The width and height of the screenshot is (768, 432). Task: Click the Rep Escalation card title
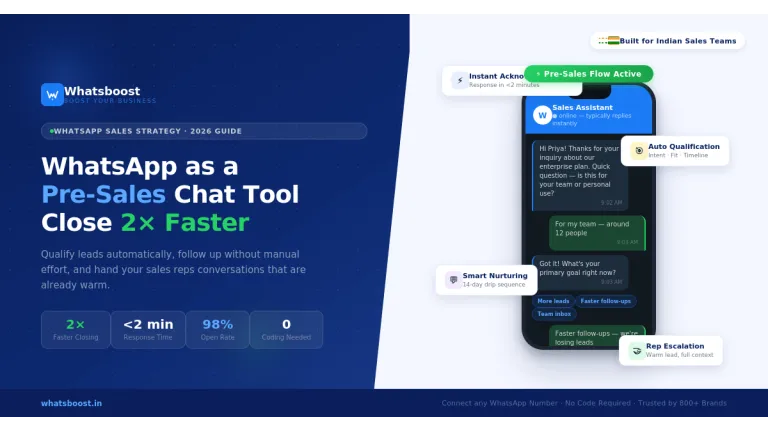[x=675, y=346]
